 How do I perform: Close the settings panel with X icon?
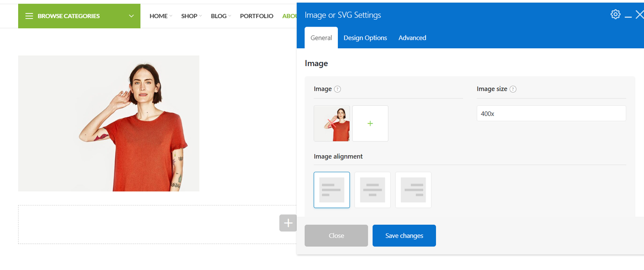click(x=639, y=15)
